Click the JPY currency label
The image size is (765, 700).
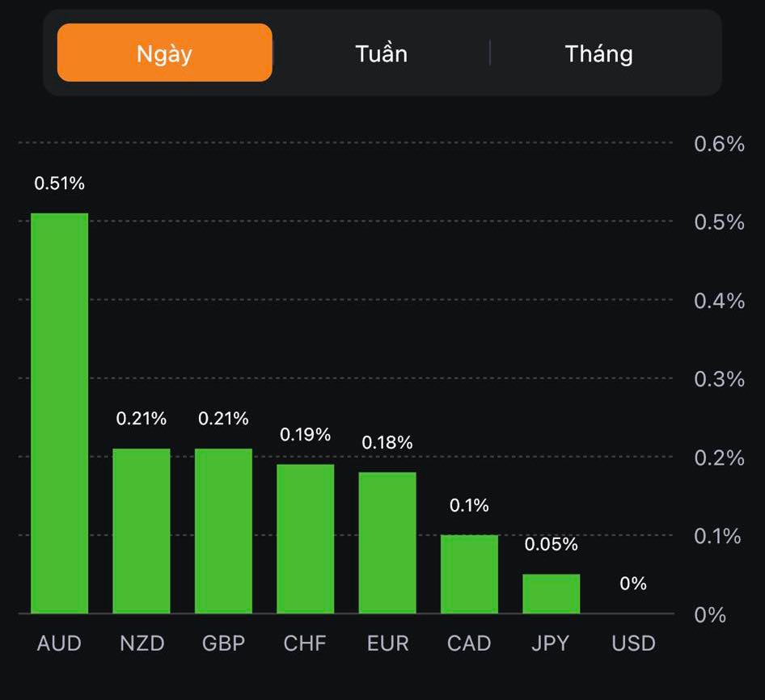pyautogui.click(x=551, y=643)
